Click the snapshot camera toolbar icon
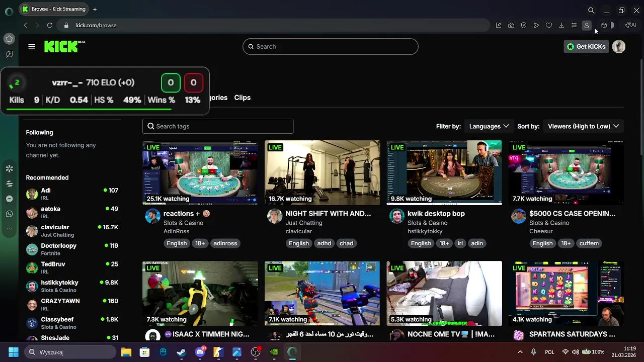Screen dimensions: 644x362 coord(511,25)
